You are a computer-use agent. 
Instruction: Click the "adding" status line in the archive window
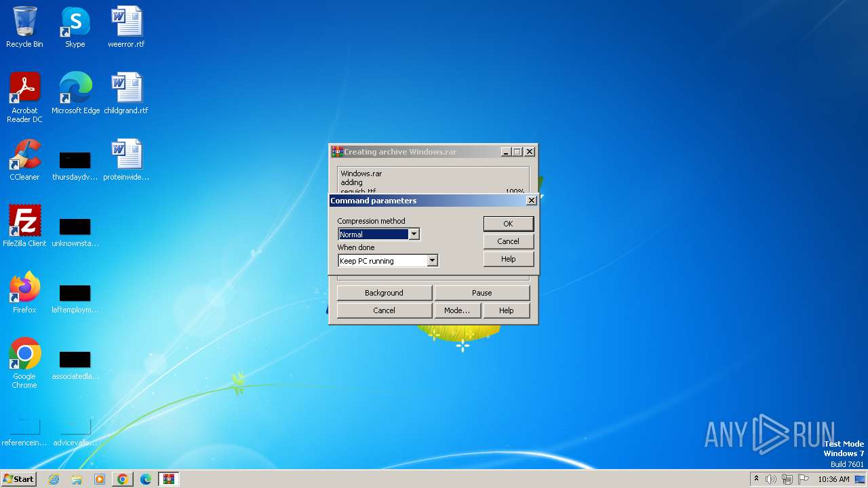click(x=351, y=182)
